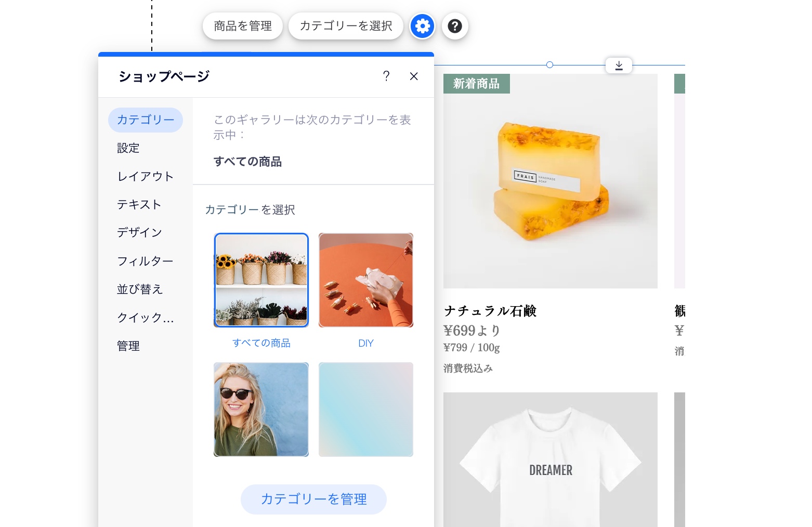Viewport: 812px width, 527px height.
Task: Click the ¥799 / 100g unit price
Action: pyautogui.click(x=472, y=348)
